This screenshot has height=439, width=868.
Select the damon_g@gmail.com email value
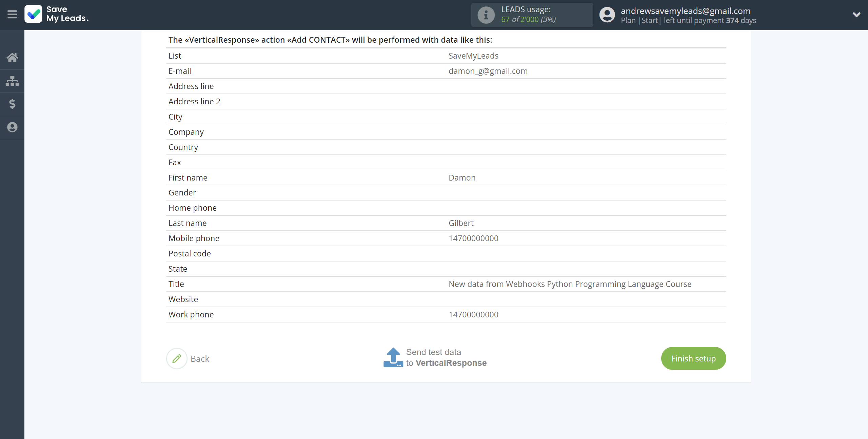(x=488, y=71)
